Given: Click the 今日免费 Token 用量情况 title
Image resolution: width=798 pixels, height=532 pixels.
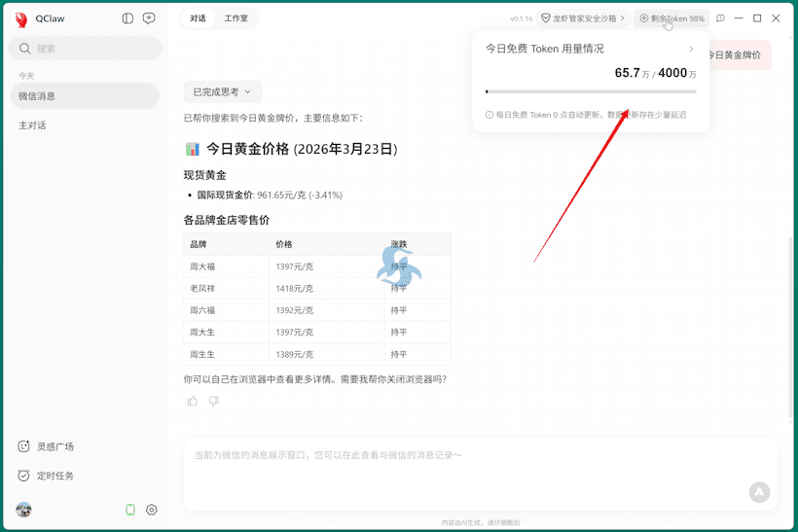Looking at the screenshot, I should (x=545, y=49).
